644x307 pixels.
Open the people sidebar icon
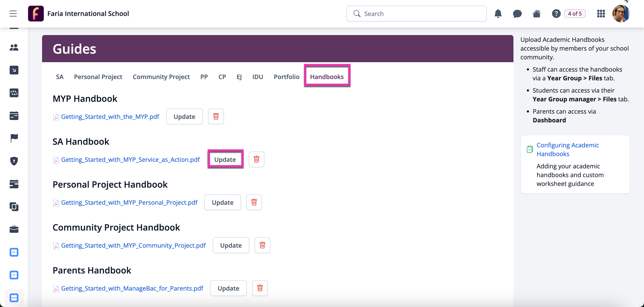click(x=14, y=47)
